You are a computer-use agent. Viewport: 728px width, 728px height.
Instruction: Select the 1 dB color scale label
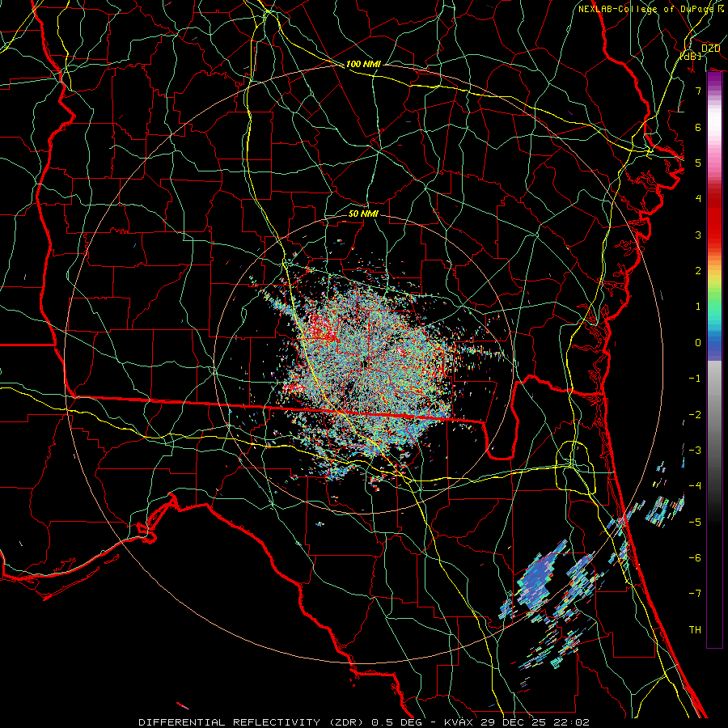(698, 307)
